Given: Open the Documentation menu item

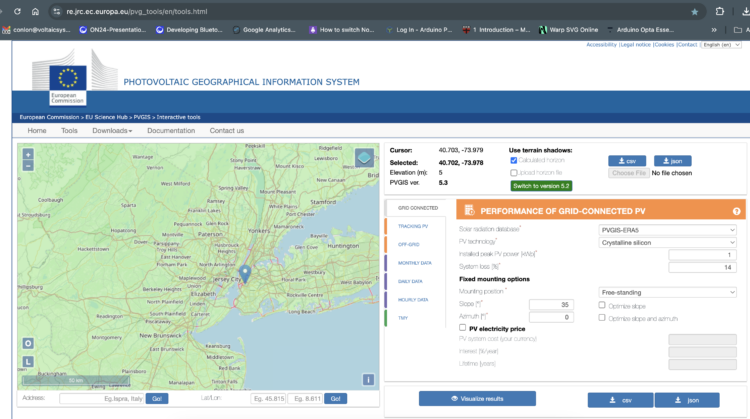Looking at the screenshot, I should tap(171, 130).
